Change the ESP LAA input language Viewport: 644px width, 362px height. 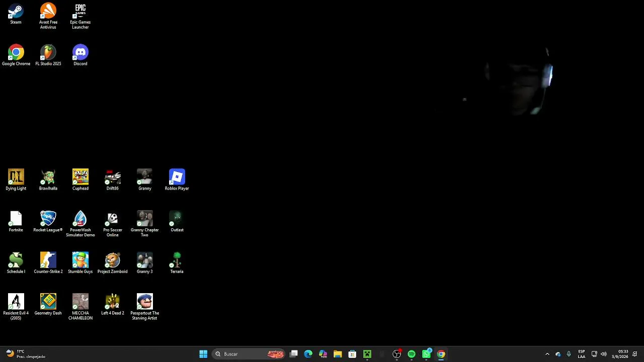tap(582, 354)
